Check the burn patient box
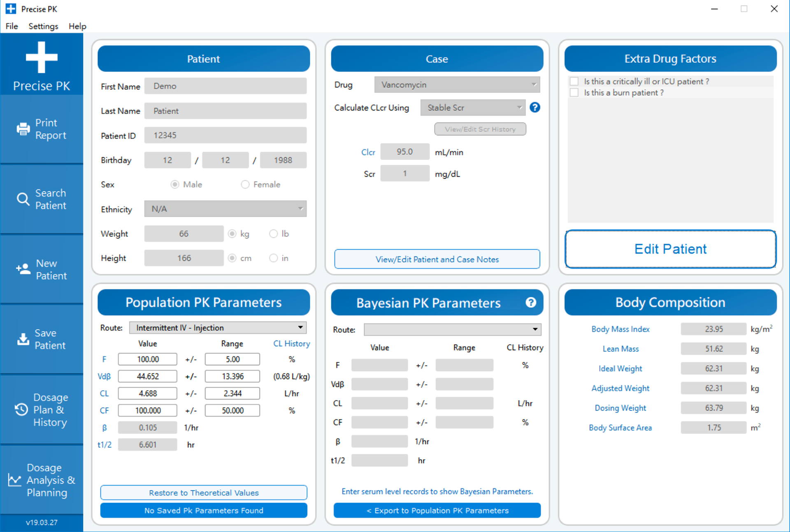The image size is (790, 532). point(574,93)
